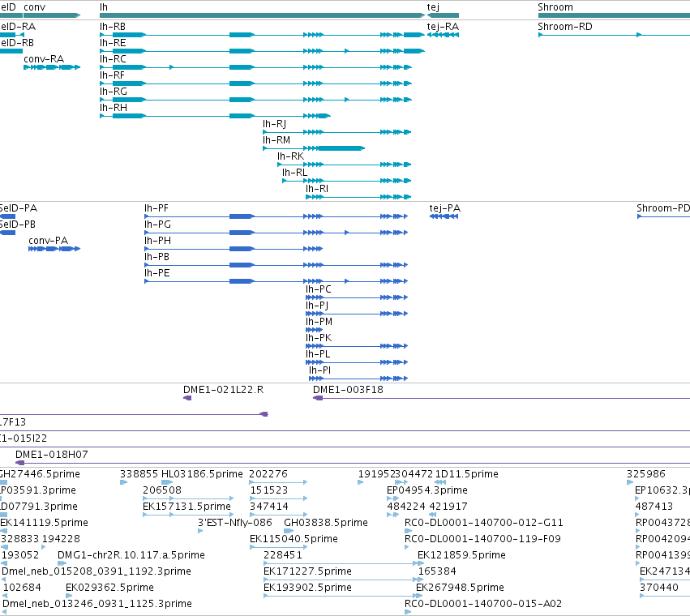690x616 pixels.
Task: Click the EK141119.5prime EST label
Action: pos(44,523)
